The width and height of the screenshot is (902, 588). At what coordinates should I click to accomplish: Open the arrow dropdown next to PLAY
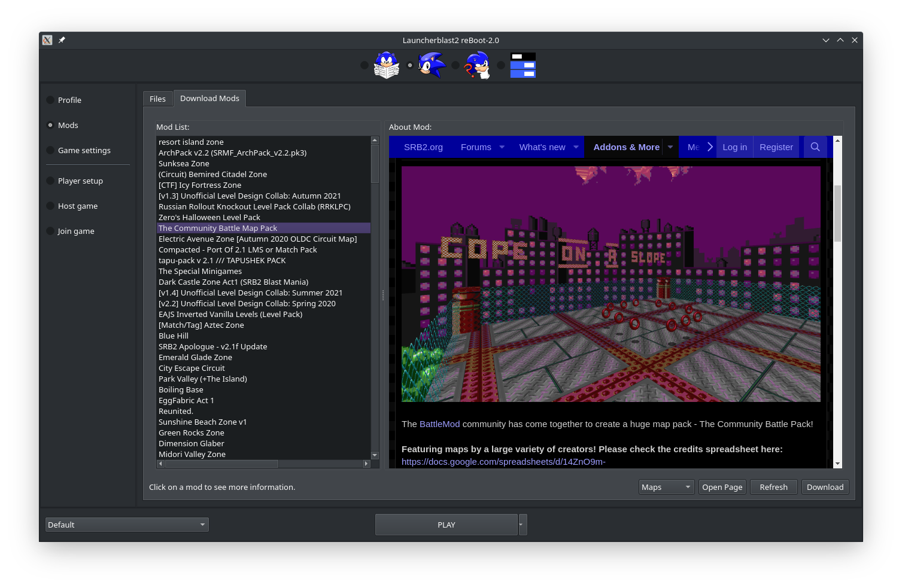[523, 525]
